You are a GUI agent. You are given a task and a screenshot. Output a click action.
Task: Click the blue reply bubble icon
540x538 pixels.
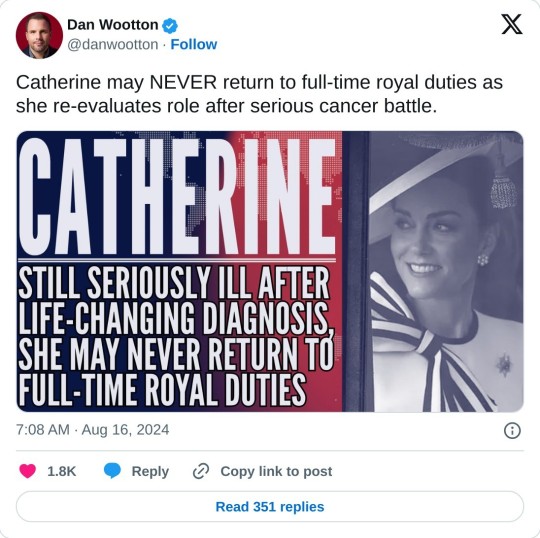point(112,471)
